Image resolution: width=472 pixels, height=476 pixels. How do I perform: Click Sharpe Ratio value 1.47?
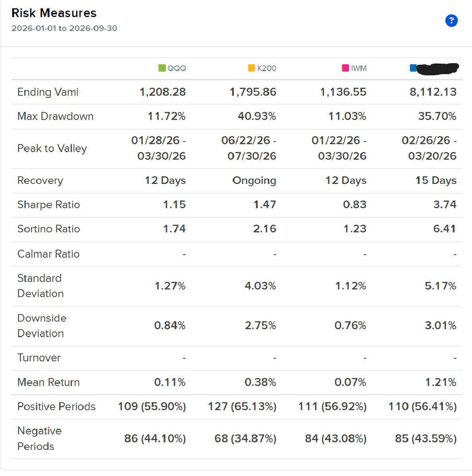click(265, 205)
